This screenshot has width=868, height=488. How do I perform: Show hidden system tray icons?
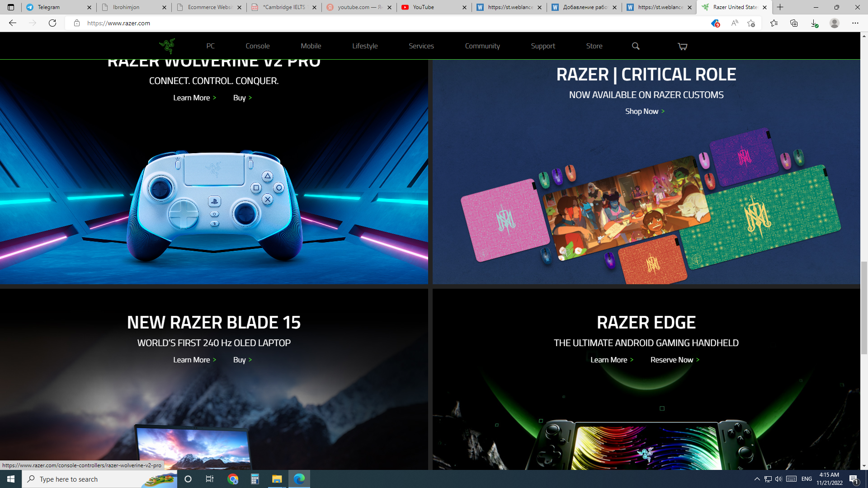click(757, 479)
